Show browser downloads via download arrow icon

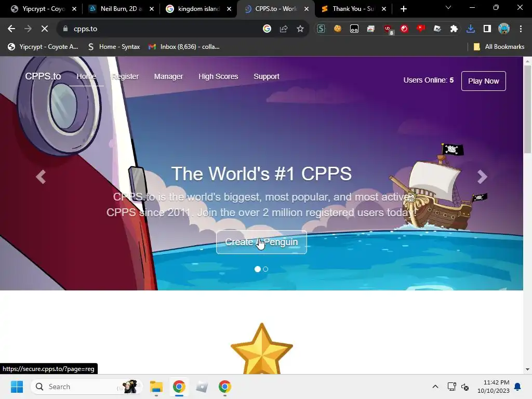click(471, 29)
